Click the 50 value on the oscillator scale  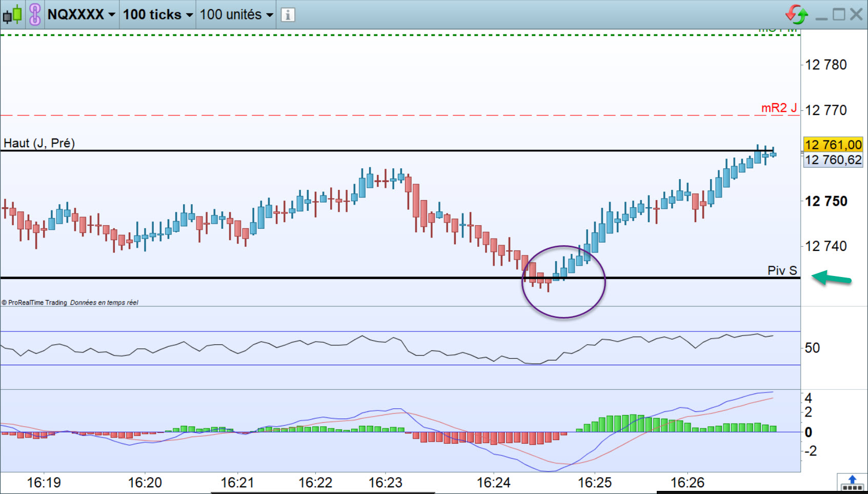(812, 348)
